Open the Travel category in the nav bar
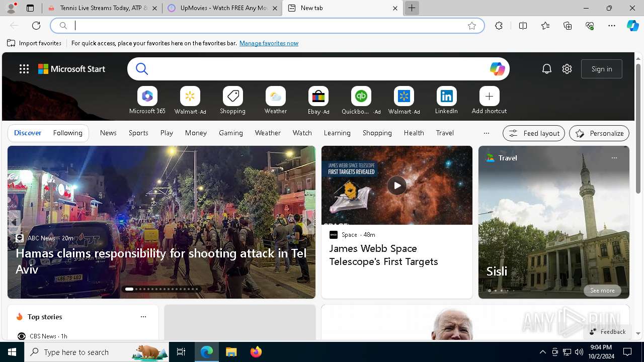The image size is (644, 362). point(445,133)
